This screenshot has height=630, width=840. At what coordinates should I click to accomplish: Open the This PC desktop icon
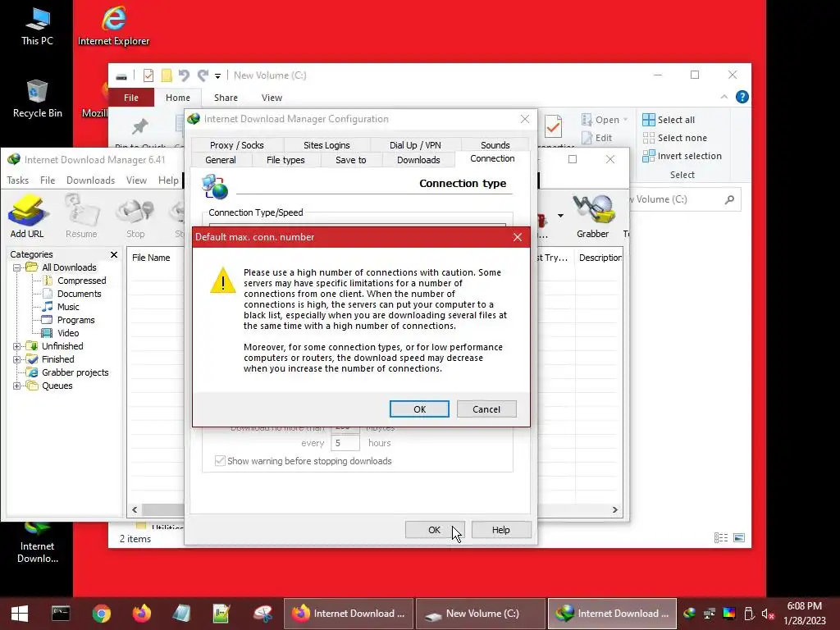click(37, 27)
